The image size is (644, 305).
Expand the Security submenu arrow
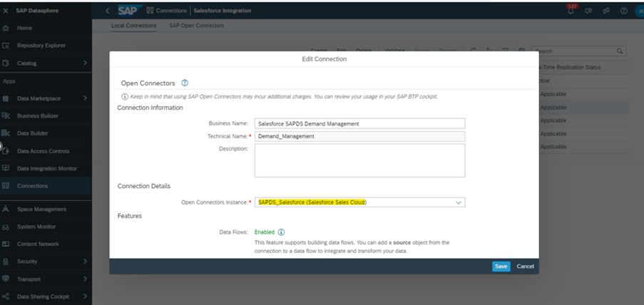(x=85, y=262)
